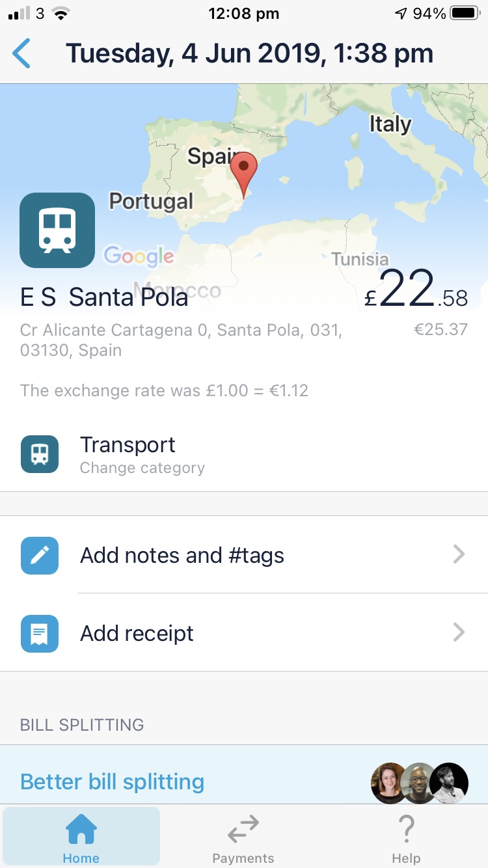Tap Change category under Transport
This screenshot has height=868, width=488.
pyautogui.click(x=142, y=468)
